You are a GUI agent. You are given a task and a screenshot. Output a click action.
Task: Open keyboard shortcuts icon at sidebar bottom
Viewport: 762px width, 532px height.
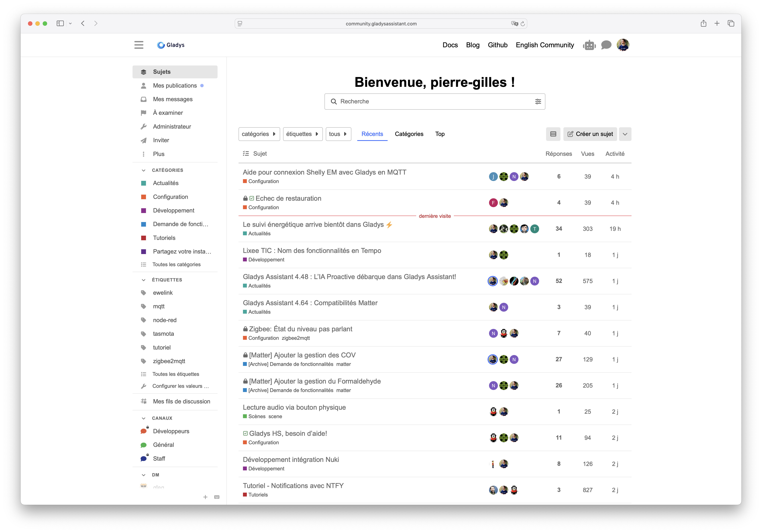tap(217, 497)
